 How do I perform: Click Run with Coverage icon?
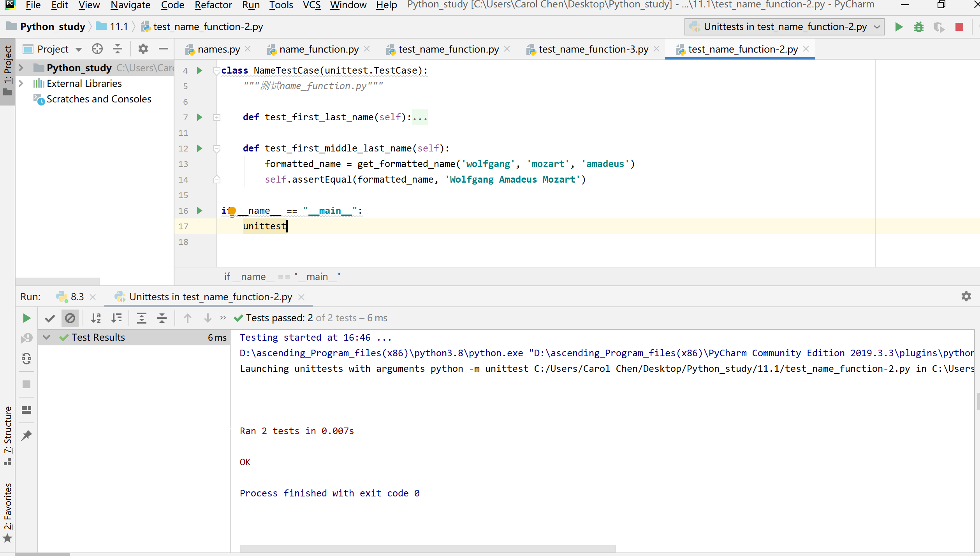tap(939, 27)
